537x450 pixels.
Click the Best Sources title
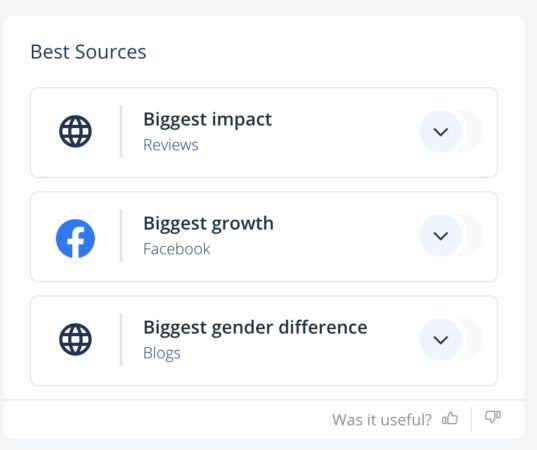coord(88,52)
